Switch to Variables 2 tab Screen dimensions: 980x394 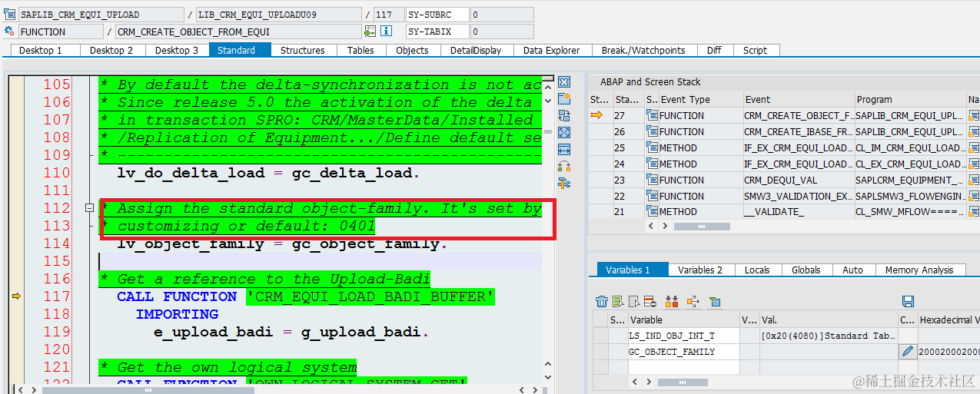[x=700, y=270]
